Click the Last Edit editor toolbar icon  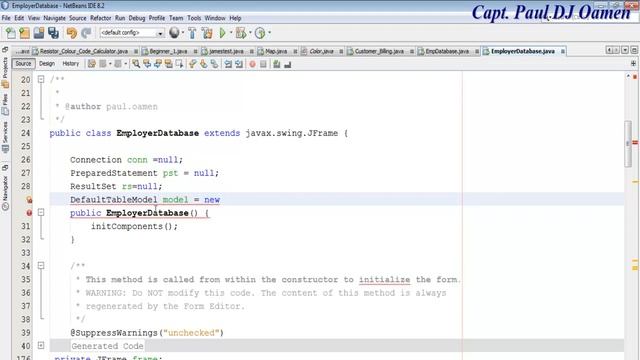click(x=91, y=64)
